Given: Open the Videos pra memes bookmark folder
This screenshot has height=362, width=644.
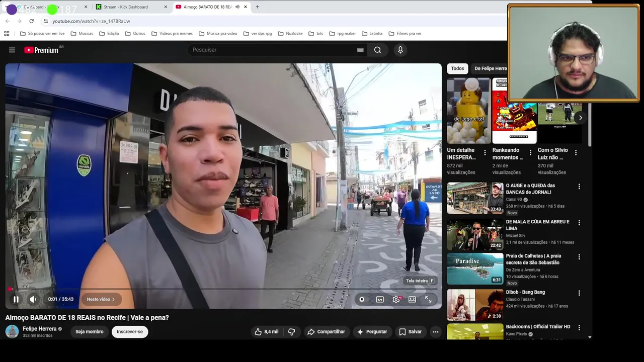Looking at the screenshot, I should click(x=172, y=34).
